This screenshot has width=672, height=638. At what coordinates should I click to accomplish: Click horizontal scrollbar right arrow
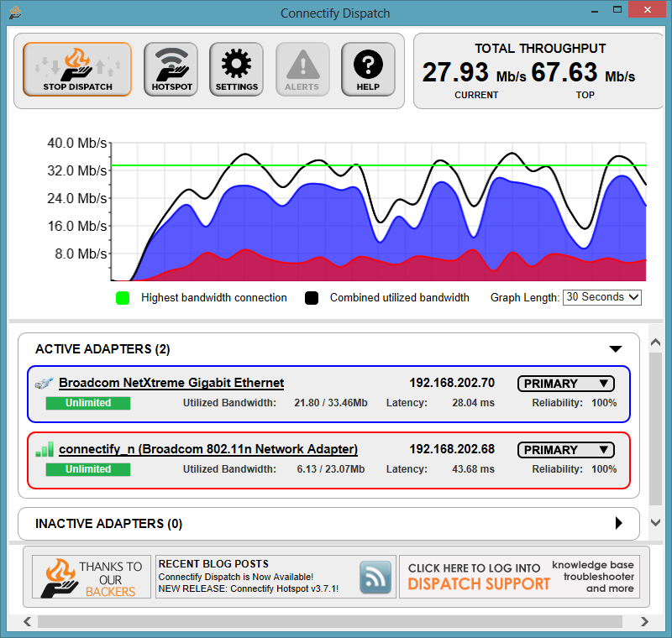[x=644, y=621]
